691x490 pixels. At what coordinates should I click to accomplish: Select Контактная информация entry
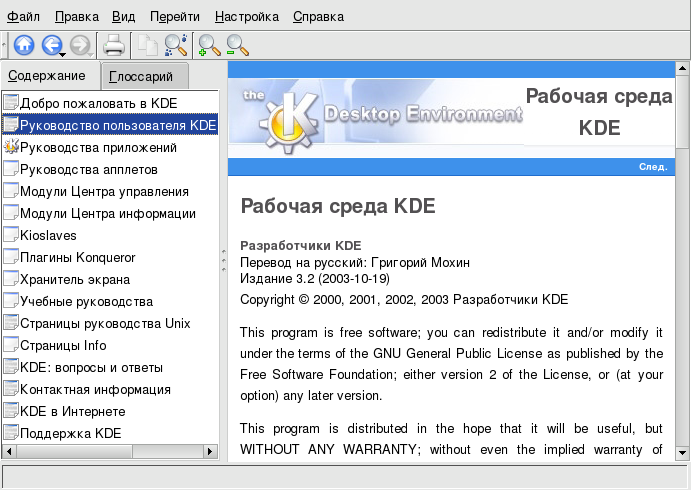click(95, 390)
